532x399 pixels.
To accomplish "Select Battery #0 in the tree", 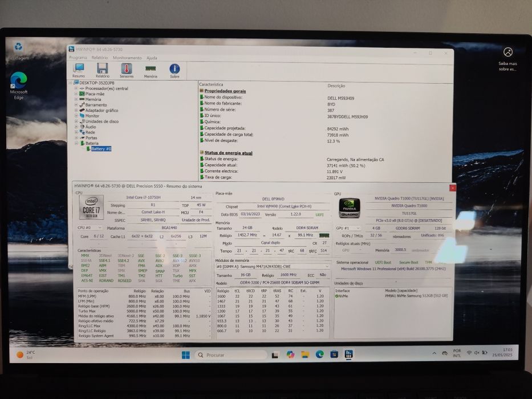I will point(101,149).
